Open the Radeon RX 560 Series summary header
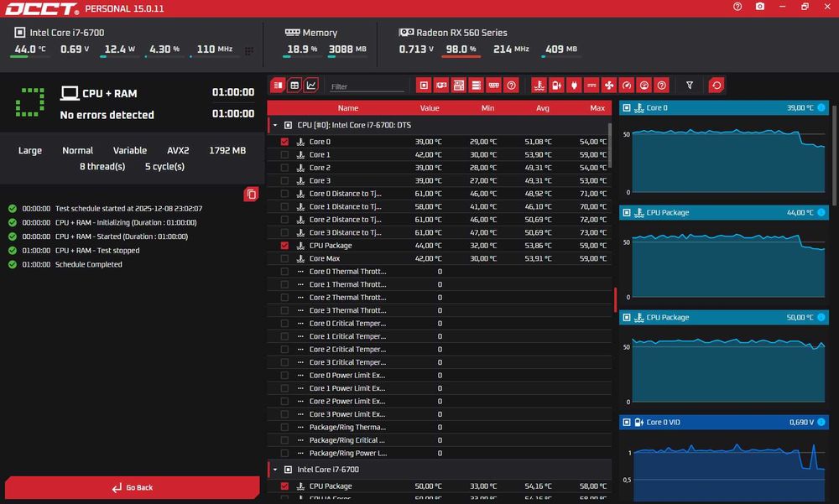This screenshot has height=504, width=839. coord(453,33)
